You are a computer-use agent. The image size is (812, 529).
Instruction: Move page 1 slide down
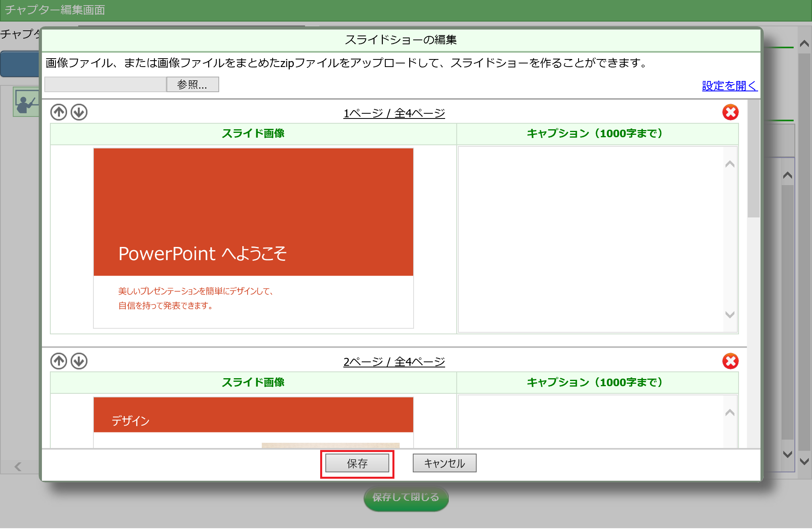coord(79,112)
